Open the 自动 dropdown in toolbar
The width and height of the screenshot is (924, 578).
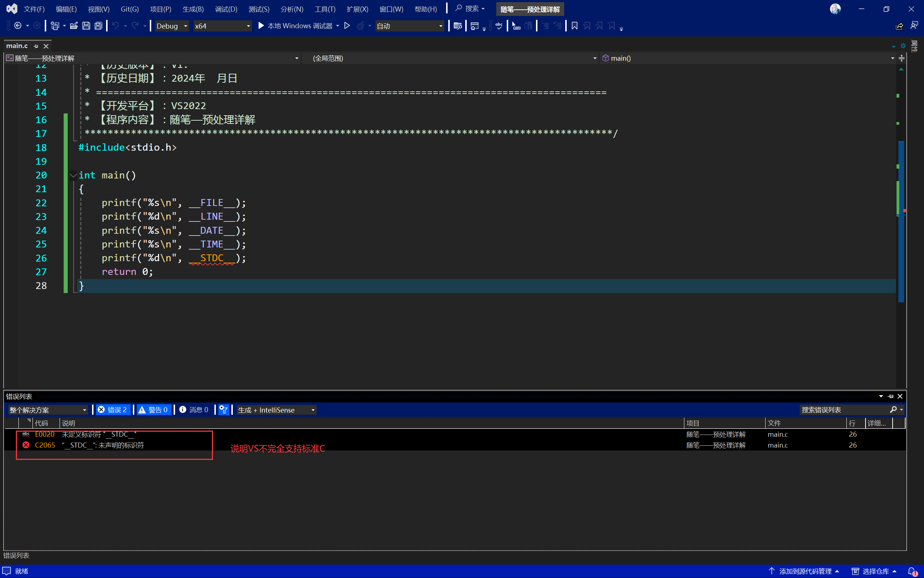(409, 26)
